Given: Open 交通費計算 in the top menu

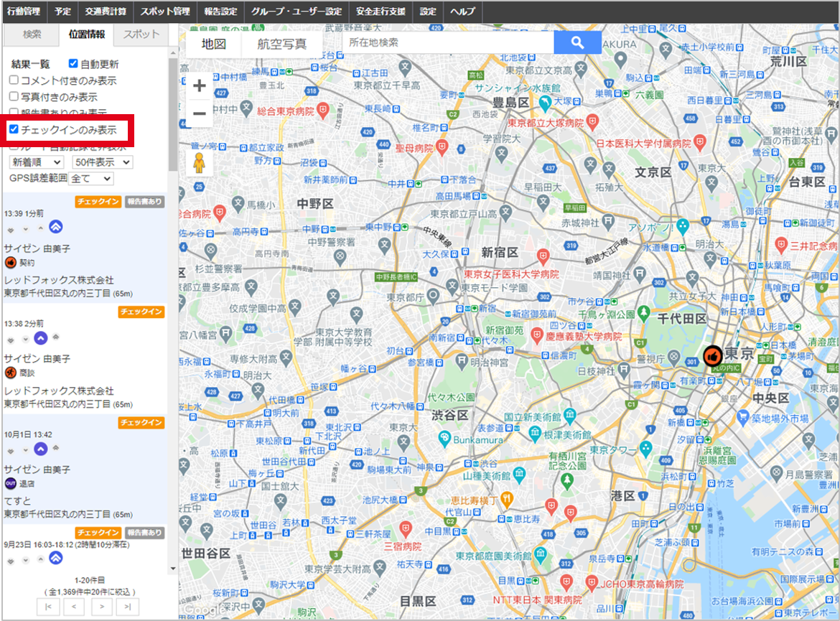Looking at the screenshot, I should pos(106,11).
